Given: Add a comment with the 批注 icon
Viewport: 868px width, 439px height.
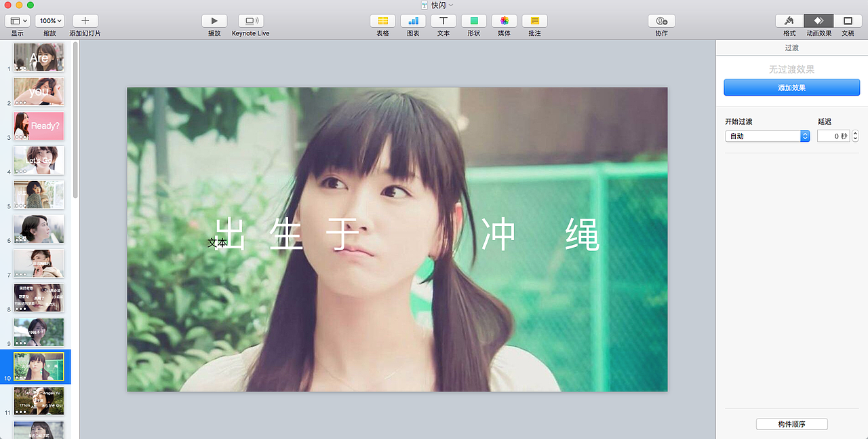Looking at the screenshot, I should 534,21.
